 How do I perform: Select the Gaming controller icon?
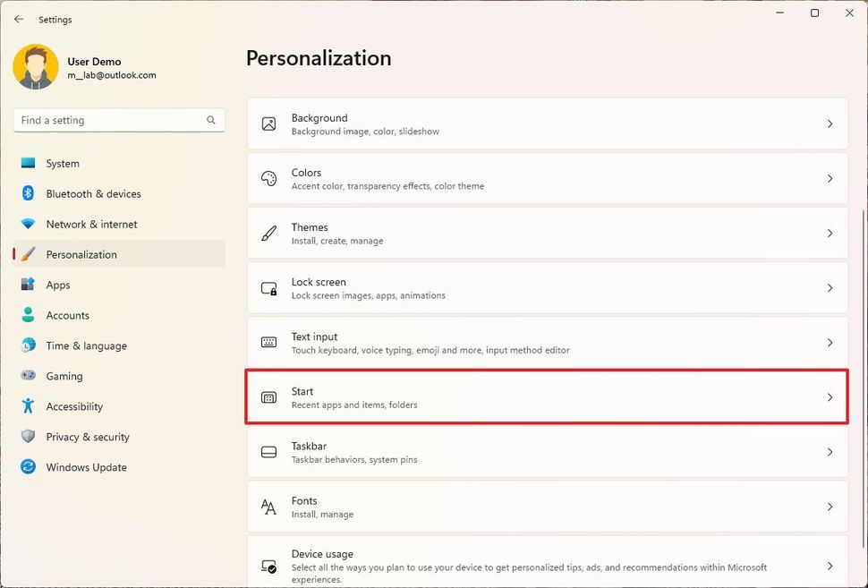coord(28,376)
